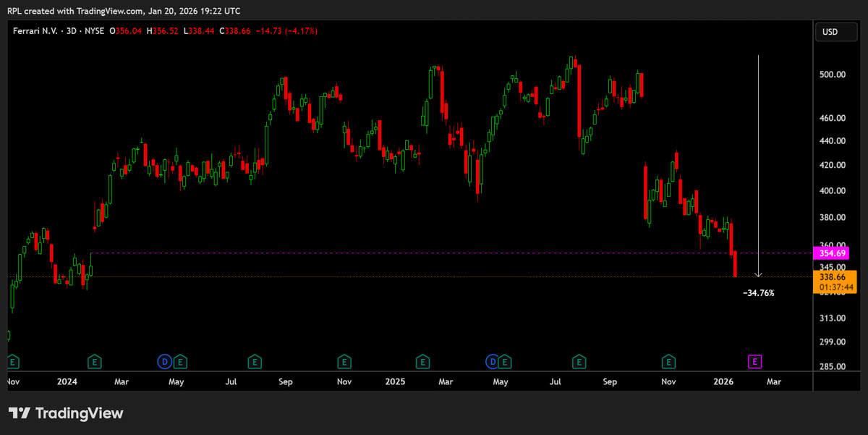Click the earnings (E) marker near Nov 2024

(344, 361)
